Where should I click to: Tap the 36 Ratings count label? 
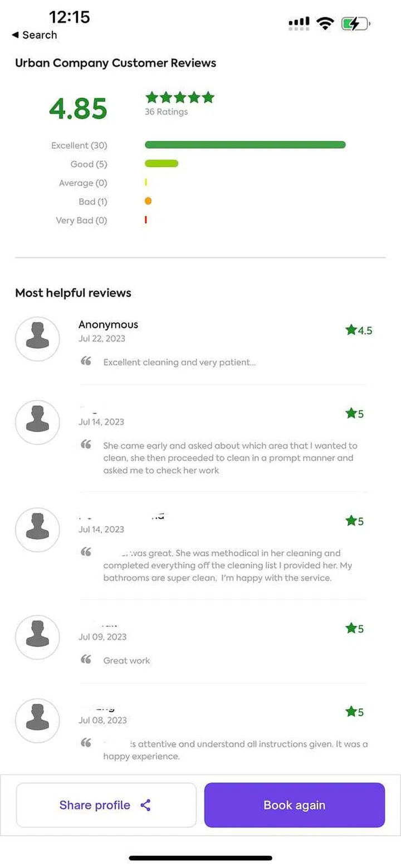coord(167,111)
